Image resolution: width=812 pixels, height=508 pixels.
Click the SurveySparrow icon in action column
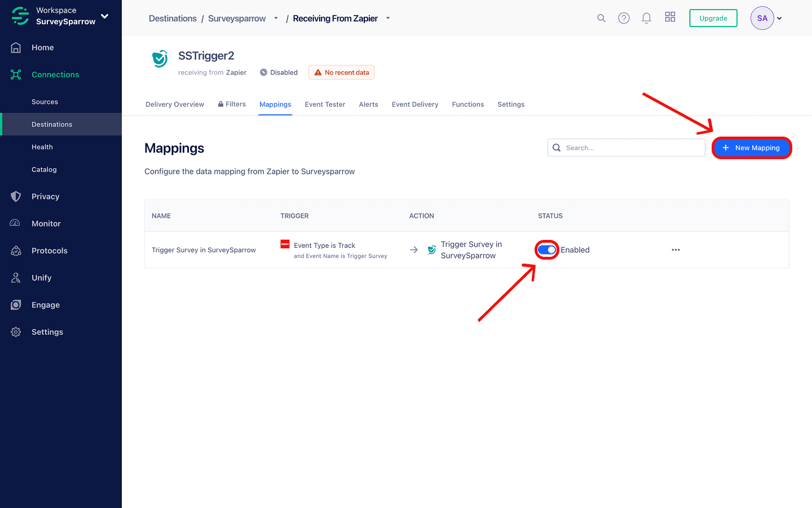(431, 249)
